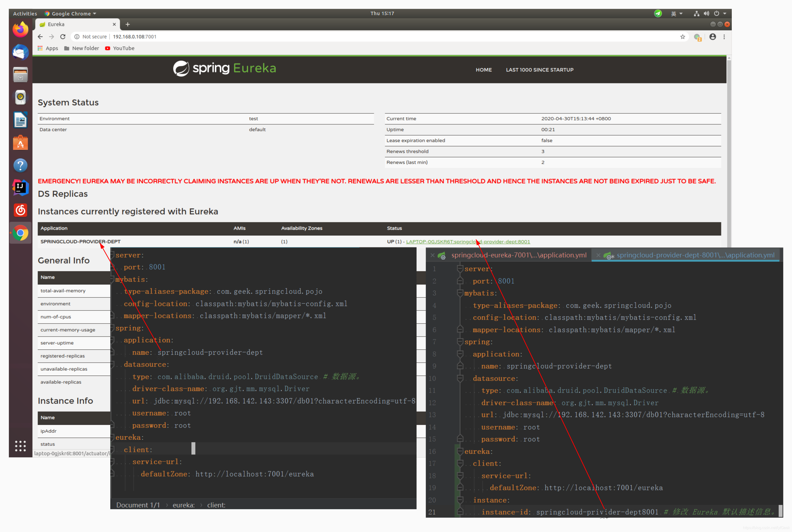Open the clock calendar Thu 15:17
This screenshot has height=532, width=792.
coord(382,14)
